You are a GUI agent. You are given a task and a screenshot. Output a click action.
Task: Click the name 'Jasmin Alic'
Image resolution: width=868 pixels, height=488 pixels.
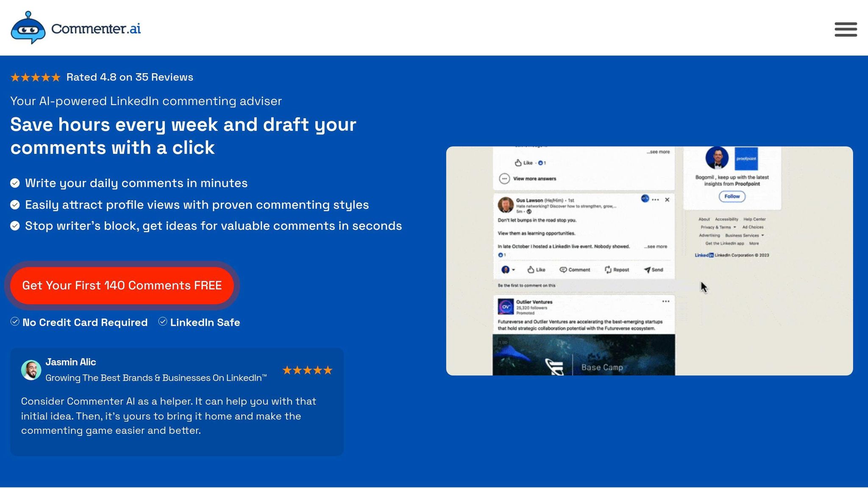[71, 362]
